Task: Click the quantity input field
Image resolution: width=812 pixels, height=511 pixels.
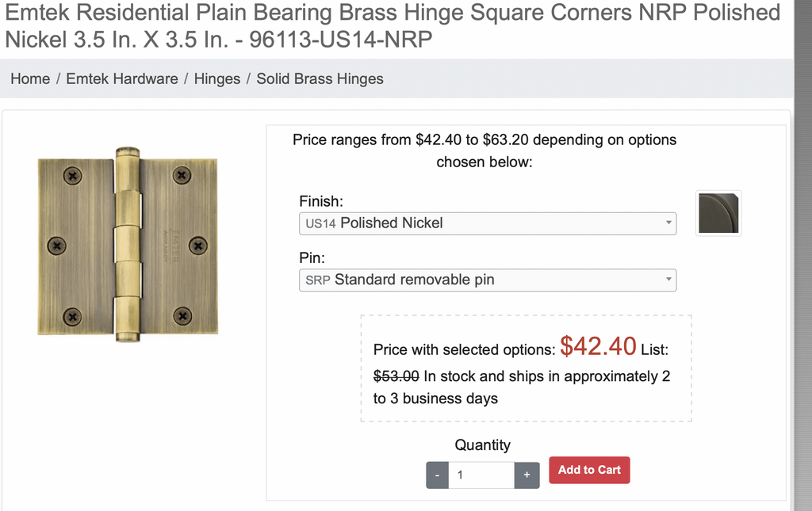Action: click(x=481, y=475)
